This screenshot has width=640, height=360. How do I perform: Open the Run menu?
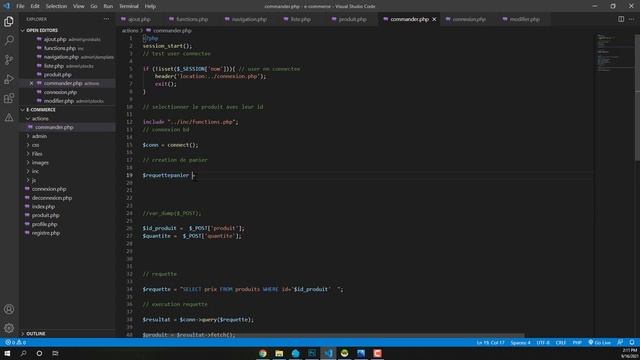[108, 6]
